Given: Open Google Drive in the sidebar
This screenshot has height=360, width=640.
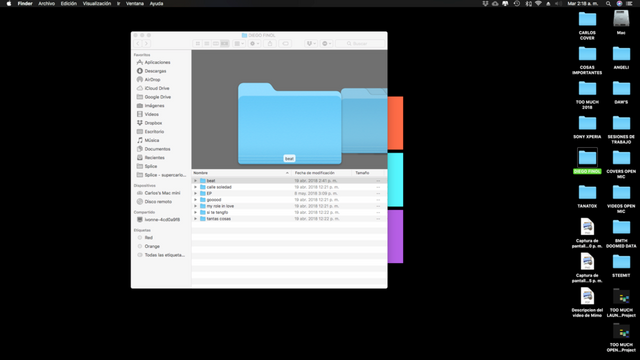Looking at the screenshot, I should (158, 97).
